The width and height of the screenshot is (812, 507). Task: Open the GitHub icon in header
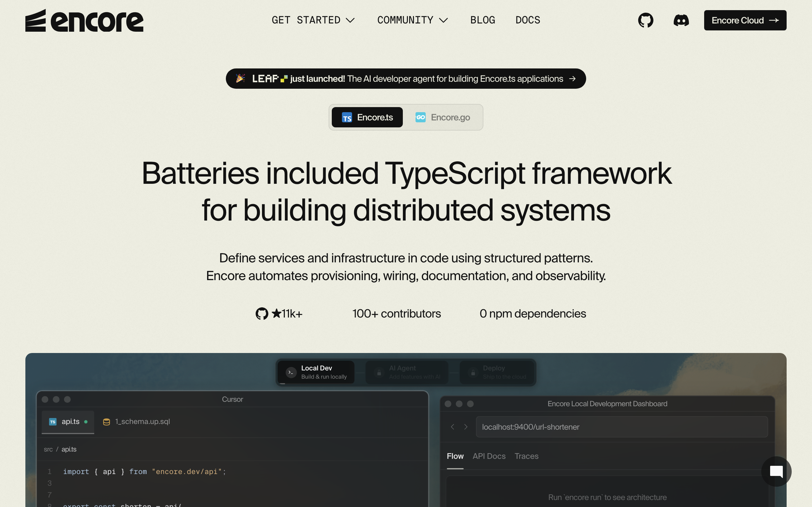coord(645,20)
